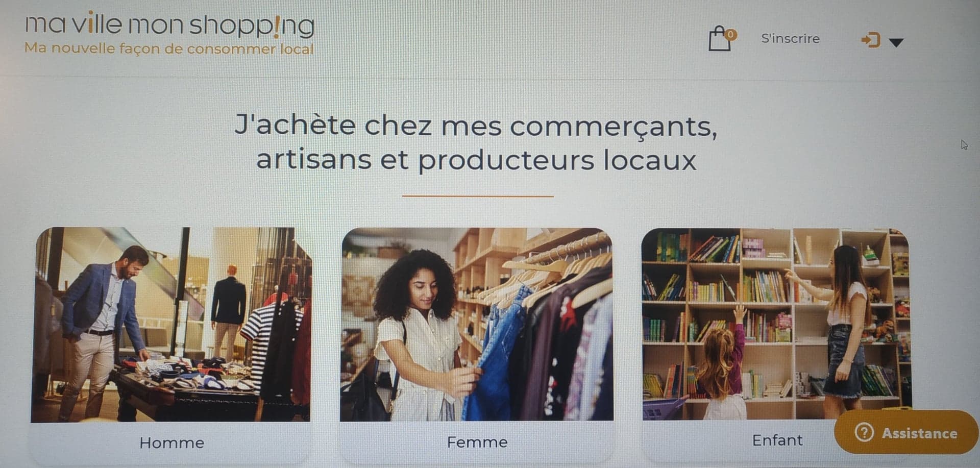Click the S'inscrire link
980x468 pixels.
coord(790,39)
